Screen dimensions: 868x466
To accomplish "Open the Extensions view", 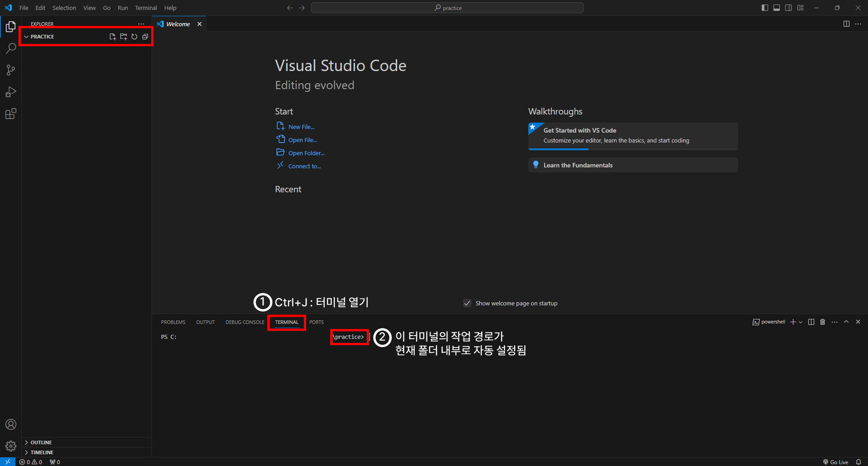I will click(11, 114).
